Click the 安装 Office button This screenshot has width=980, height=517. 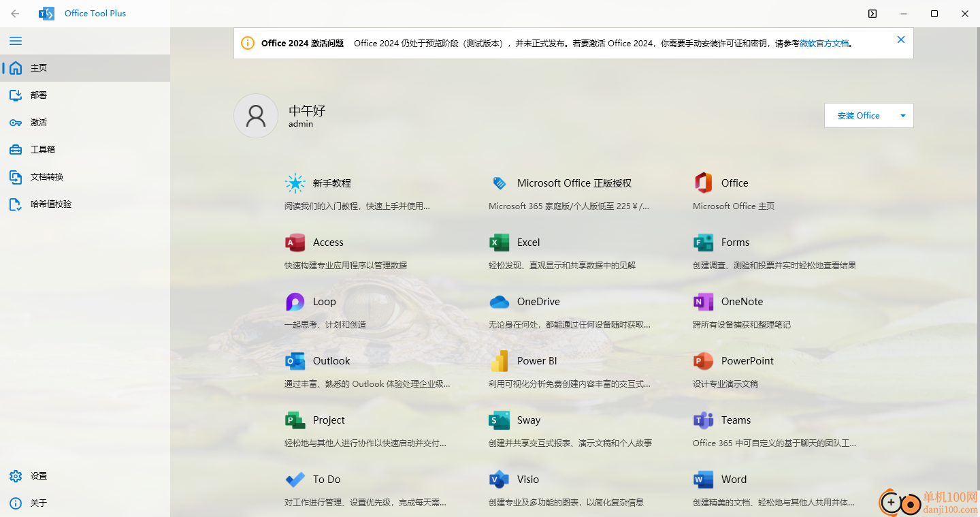click(859, 116)
